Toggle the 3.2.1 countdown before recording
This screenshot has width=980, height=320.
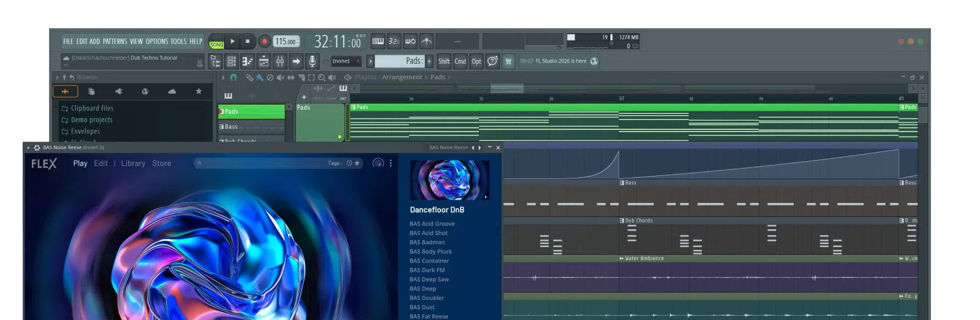[394, 42]
